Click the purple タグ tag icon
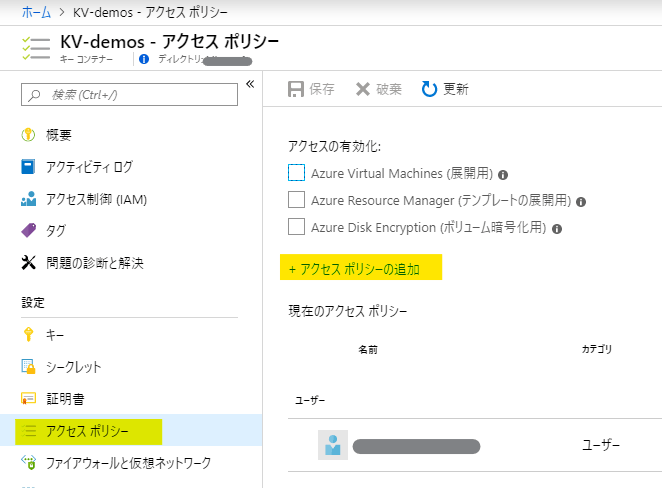This screenshot has height=488, width=662. tap(29, 231)
